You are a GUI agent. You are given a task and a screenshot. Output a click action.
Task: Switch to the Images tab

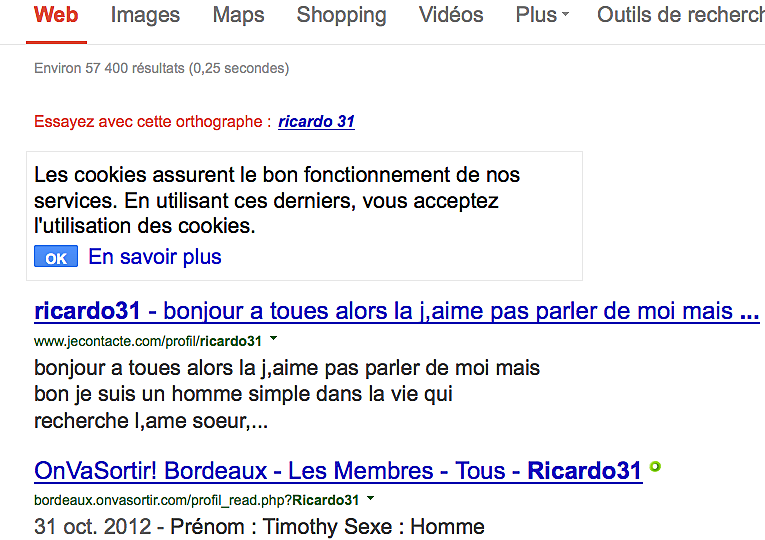(145, 15)
